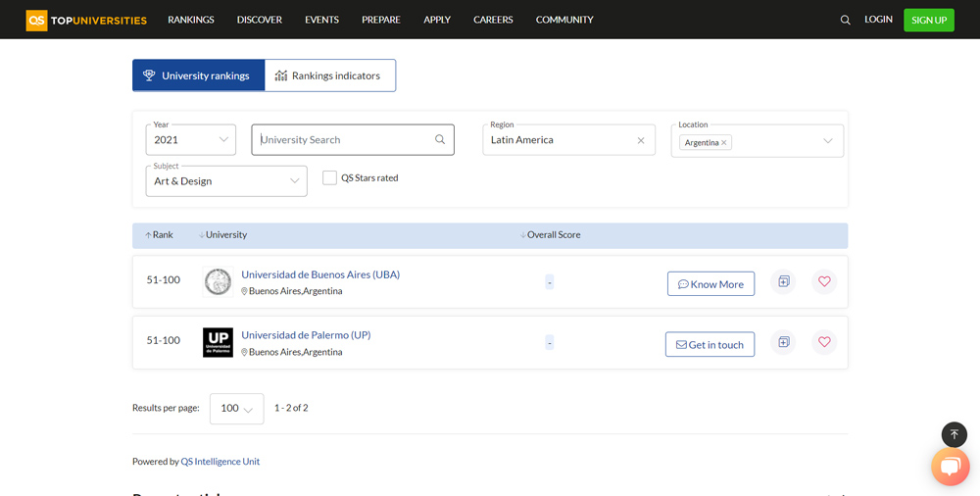Click the Universidad de Palermo UP logo
980x496 pixels.
pos(219,343)
